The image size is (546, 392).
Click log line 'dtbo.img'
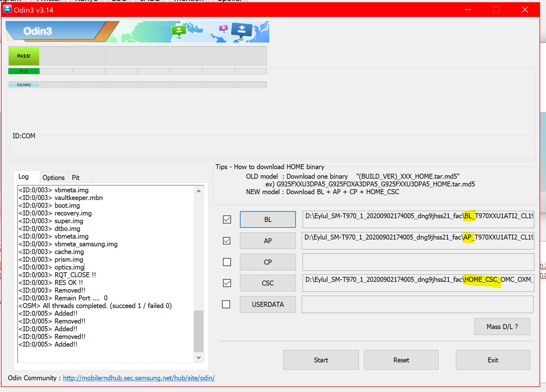pyautogui.click(x=49, y=229)
